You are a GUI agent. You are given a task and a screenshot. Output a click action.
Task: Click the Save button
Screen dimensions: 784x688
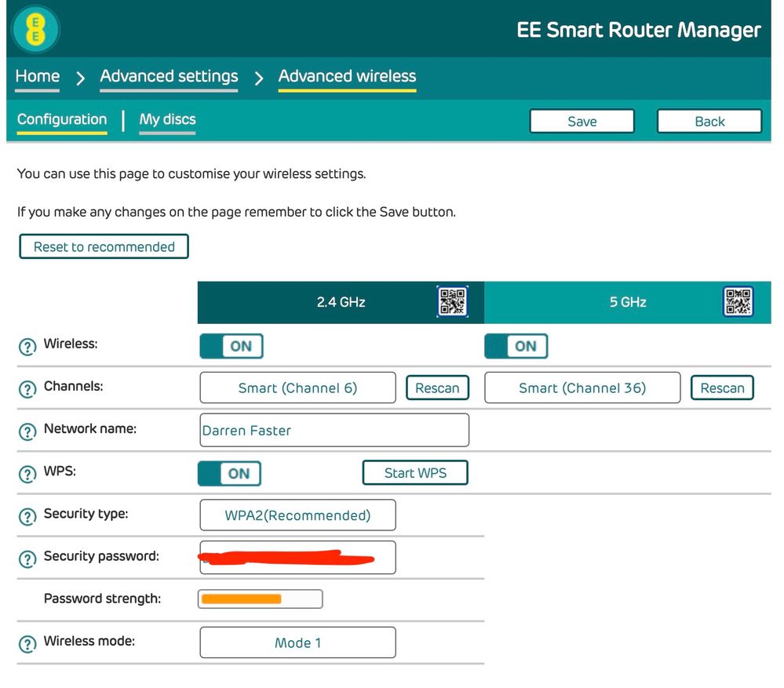[x=582, y=122]
